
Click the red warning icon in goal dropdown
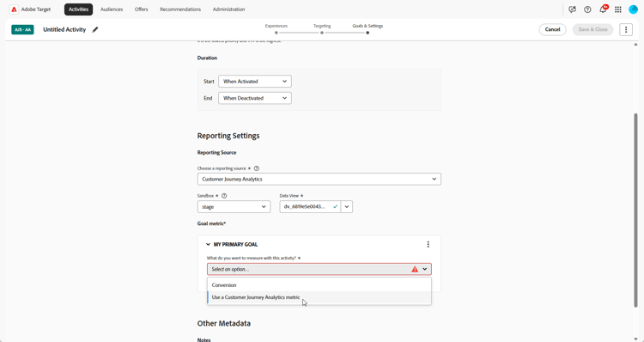(415, 269)
